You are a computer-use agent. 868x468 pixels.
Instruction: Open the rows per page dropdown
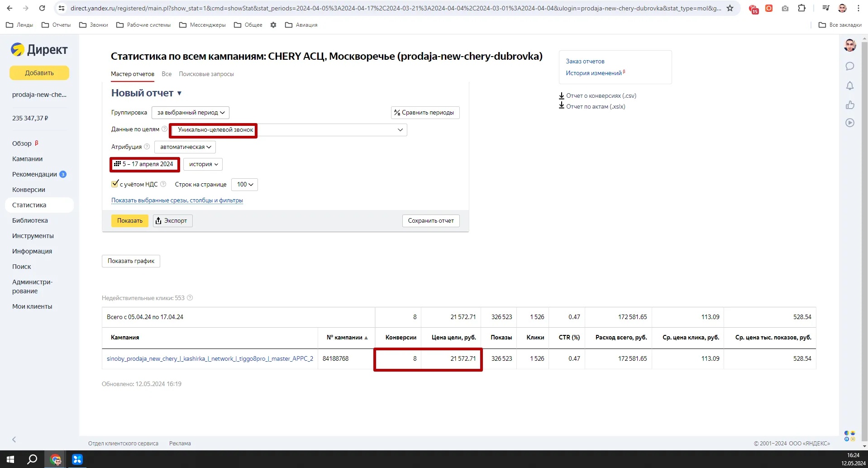244,185
